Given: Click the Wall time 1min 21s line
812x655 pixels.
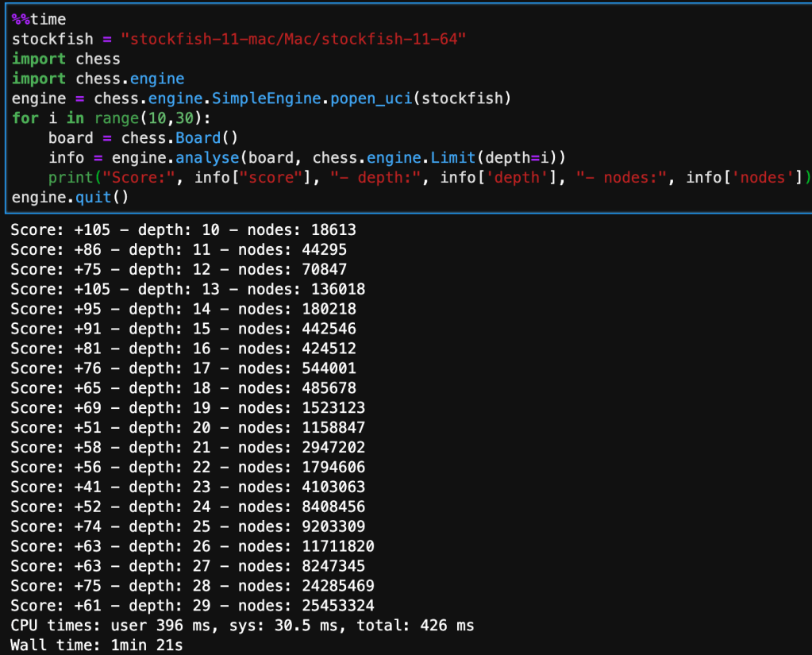Looking at the screenshot, I should [96, 645].
